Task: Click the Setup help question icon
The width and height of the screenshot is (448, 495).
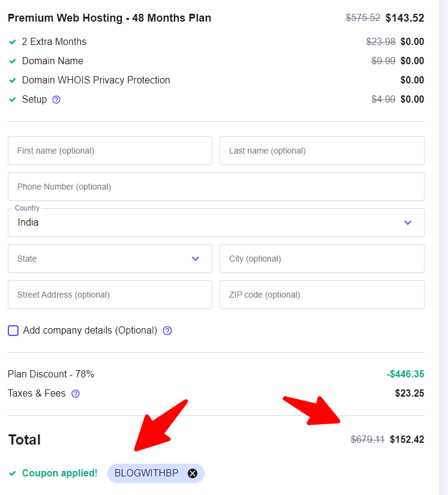Action: coord(56,100)
